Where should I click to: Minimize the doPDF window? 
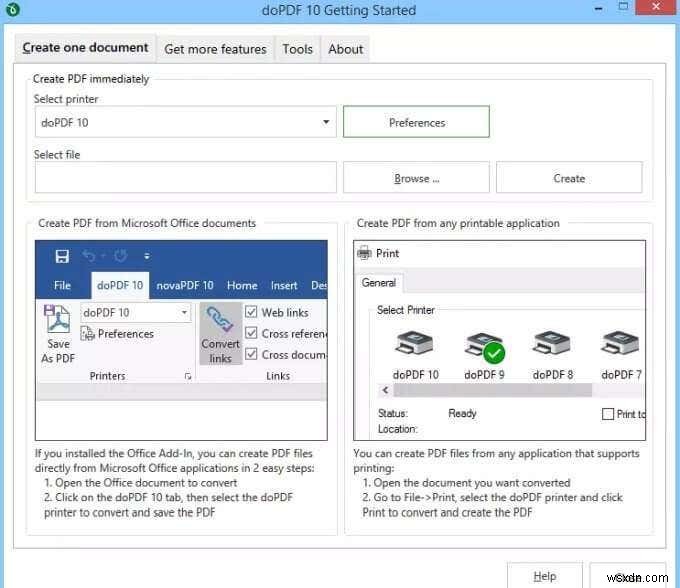click(599, 8)
